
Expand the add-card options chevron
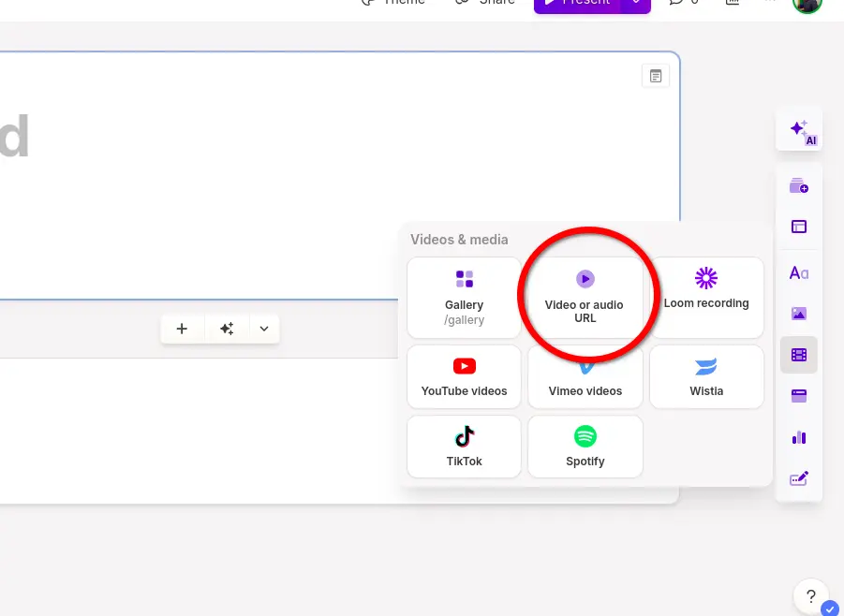pos(264,329)
